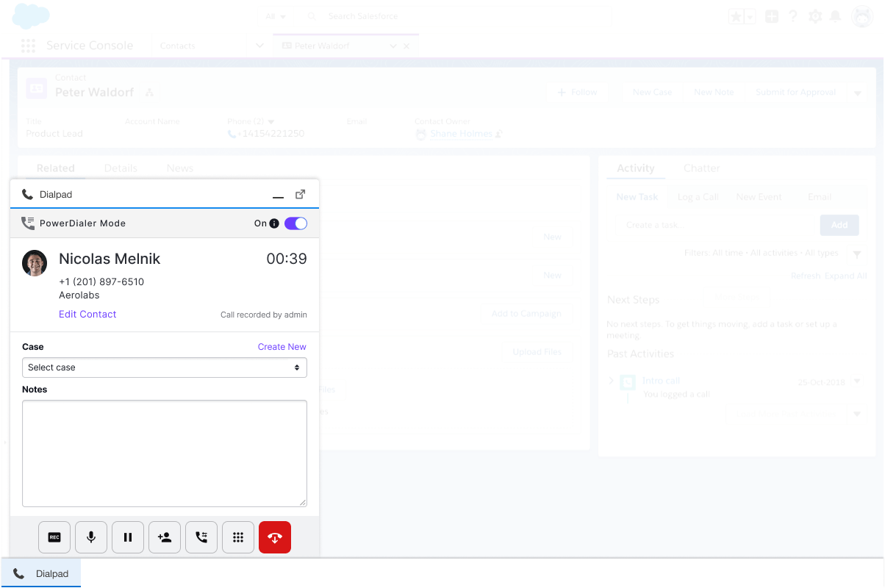Viewport: 885px width, 588px height.
Task: Open the Contacts navigation dropdown chevron
Action: (x=259, y=46)
